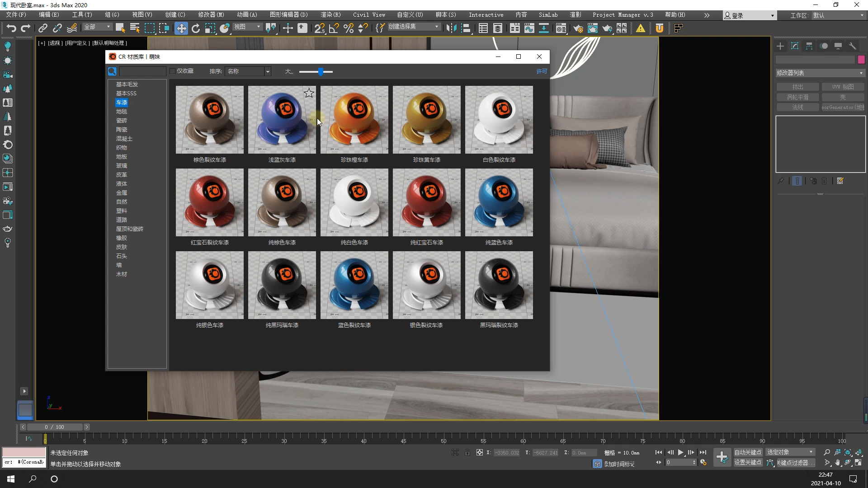This screenshot has width=868, height=488.
Task: Click the yellow warning triangle icon
Action: click(x=641, y=28)
